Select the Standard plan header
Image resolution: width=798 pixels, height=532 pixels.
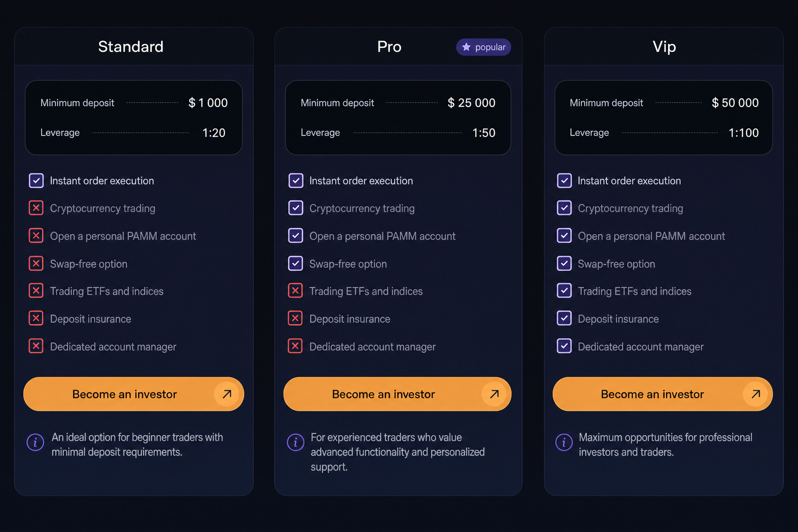point(131,47)
